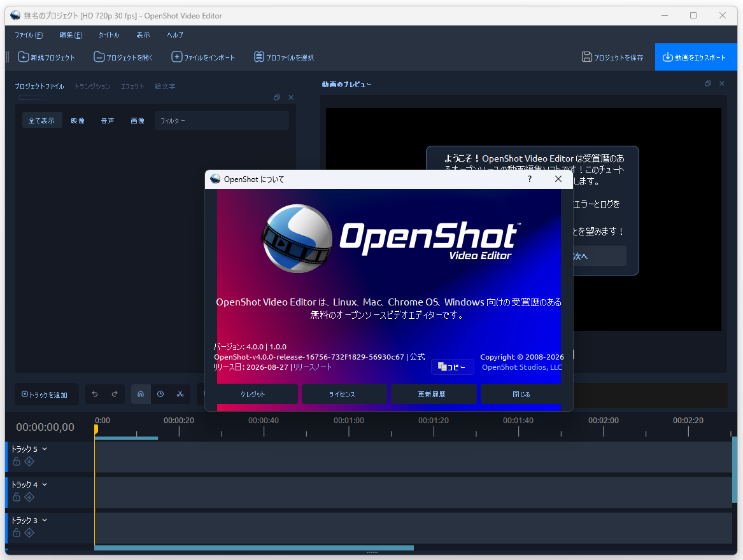Click the toolbar drag handle grip
The height and width of the screenshot is (560, 743).
[8, 57]
